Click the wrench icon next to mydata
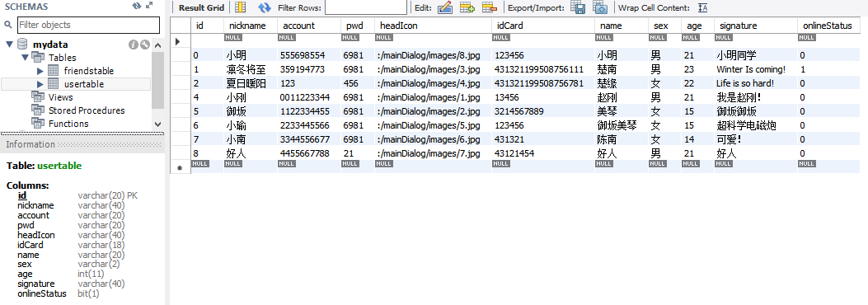Screen dimensions: 868x305 click(x=144, y=45)
